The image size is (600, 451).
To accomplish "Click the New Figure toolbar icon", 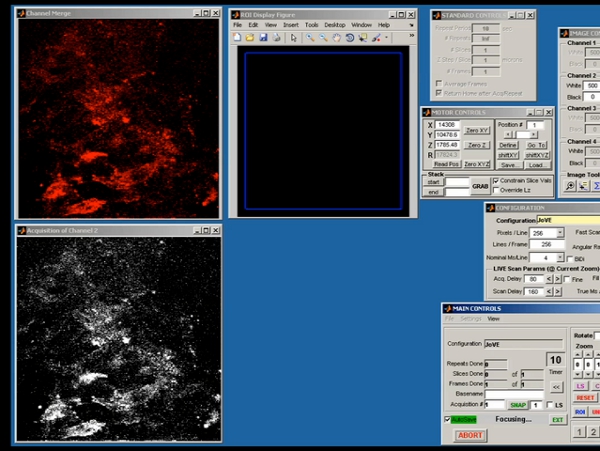I will point(237,38).
